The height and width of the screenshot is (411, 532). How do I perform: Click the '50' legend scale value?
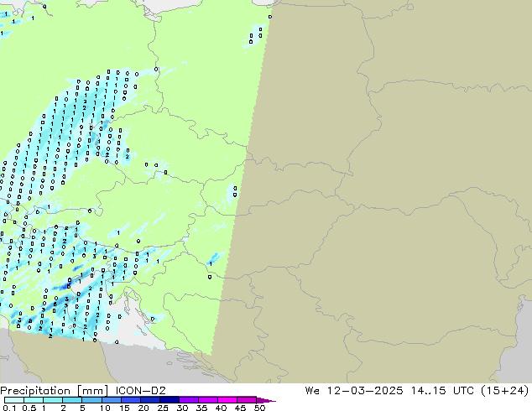click(259, 408)
